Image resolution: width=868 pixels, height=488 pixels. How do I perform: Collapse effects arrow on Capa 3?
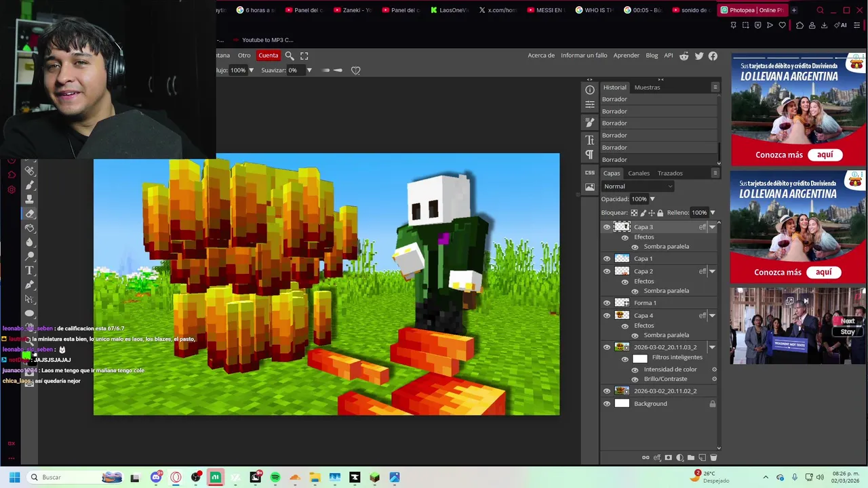(x=712, y=227)
